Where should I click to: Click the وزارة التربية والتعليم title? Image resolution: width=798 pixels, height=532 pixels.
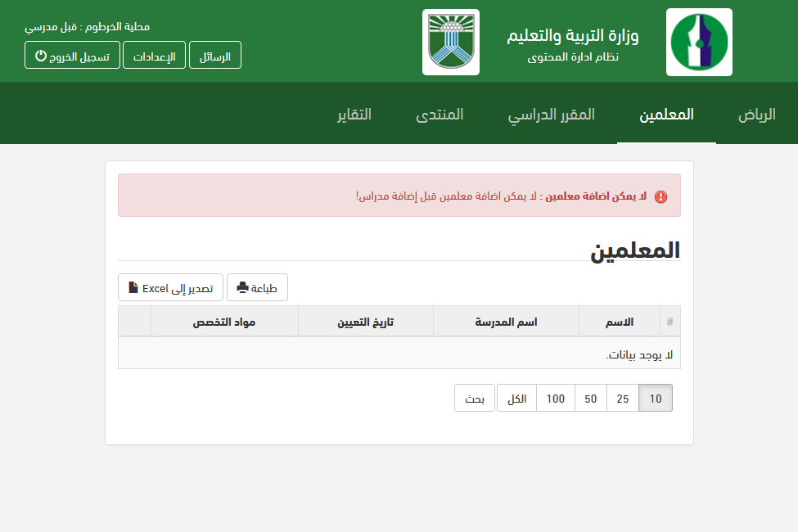(573, 36)
